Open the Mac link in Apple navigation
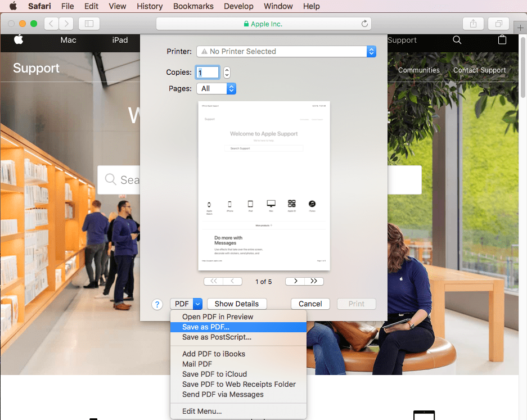This screenshot has width=527, height=420. pyautogui.click(x=68, y=40)
